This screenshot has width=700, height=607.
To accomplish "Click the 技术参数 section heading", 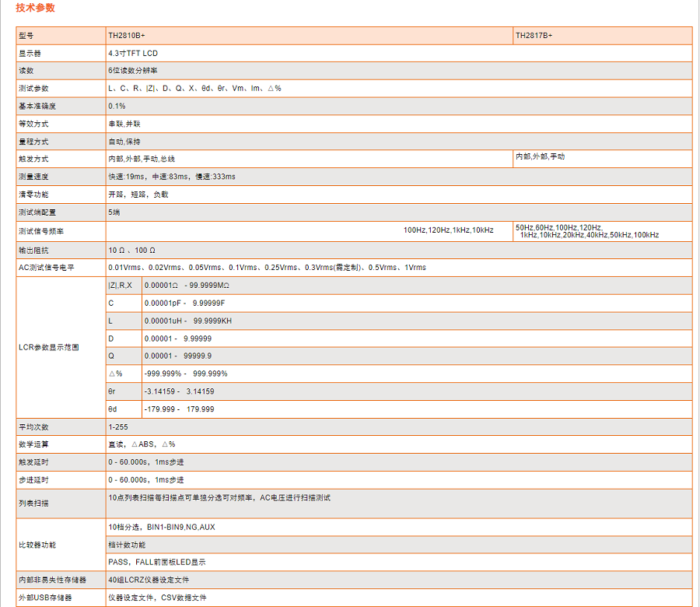I will tap(35, 9).
